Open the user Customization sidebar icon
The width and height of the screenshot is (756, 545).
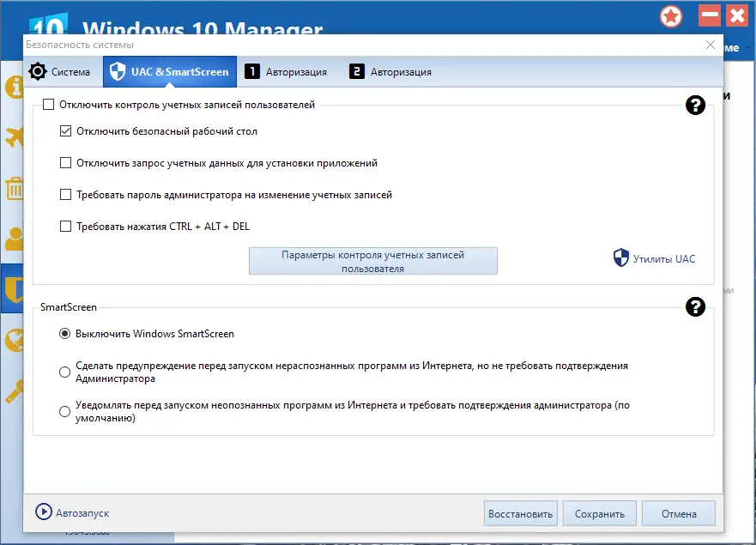pos(15,239)
